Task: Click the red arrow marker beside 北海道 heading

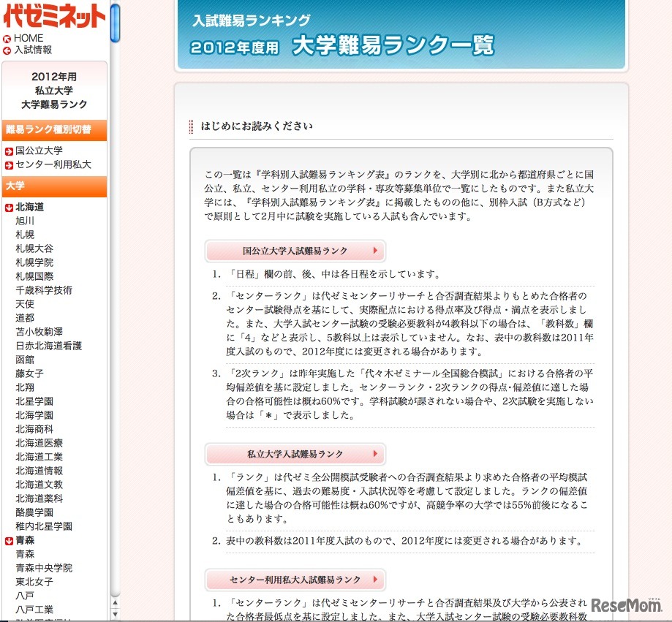Action: point(10,207)
